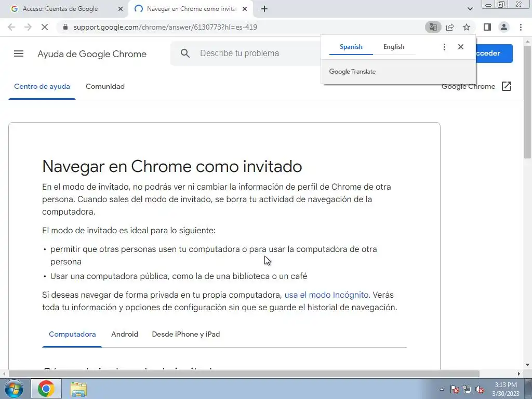
Task: Select English in translate popup
Action: click(394, 47)
